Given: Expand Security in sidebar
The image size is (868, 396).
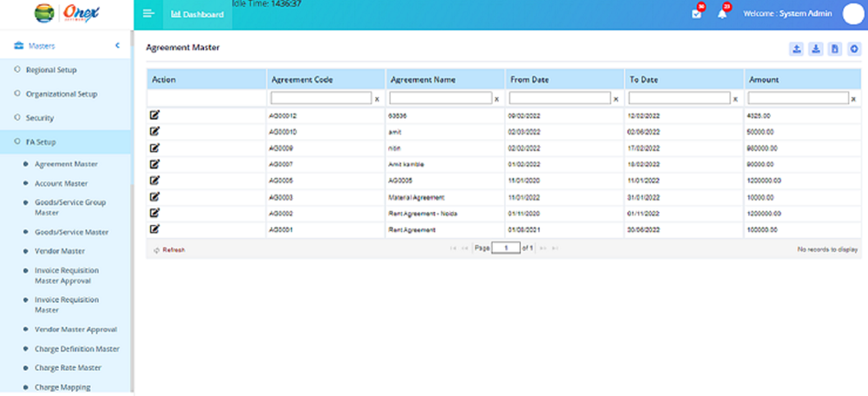Looking at the screenshot, I should (40, 118).
